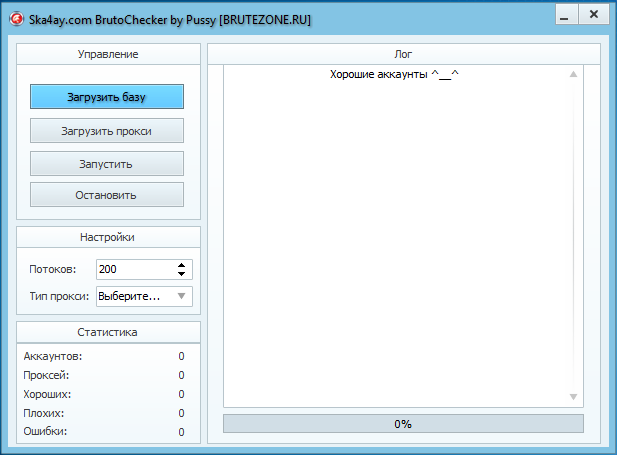
Task: Click the Хороших statistic label
Action: (47, 394)
